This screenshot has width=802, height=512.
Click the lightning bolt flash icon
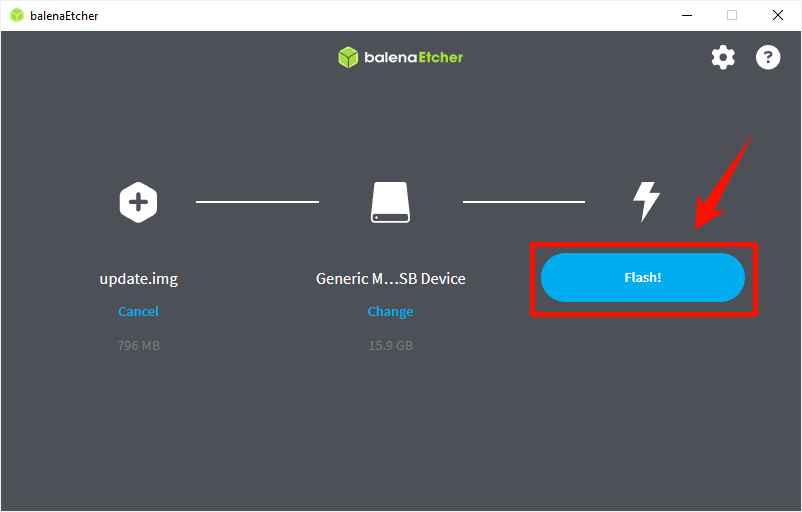[647, 202]
